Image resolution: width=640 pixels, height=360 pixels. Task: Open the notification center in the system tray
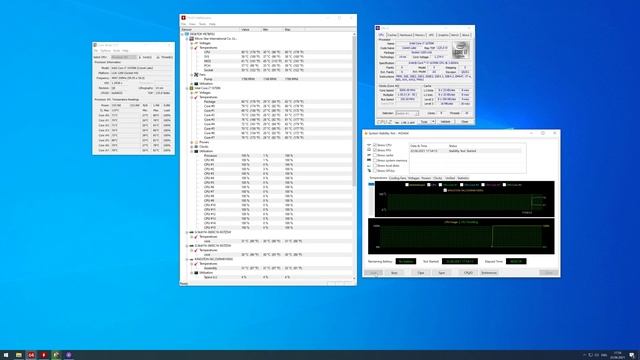click(x=632, y=355)
